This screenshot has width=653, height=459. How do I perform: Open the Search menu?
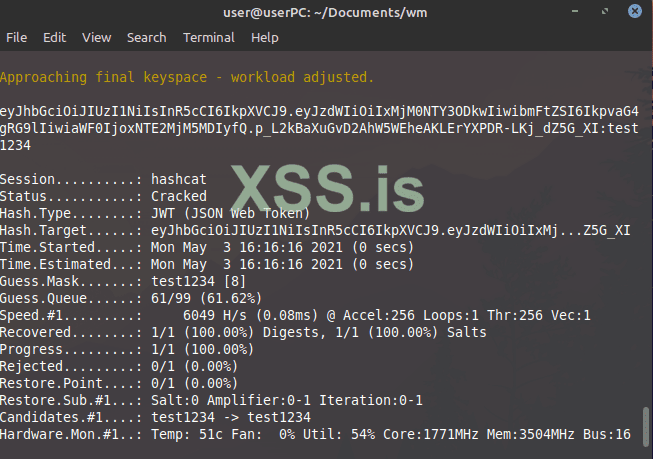146,37
